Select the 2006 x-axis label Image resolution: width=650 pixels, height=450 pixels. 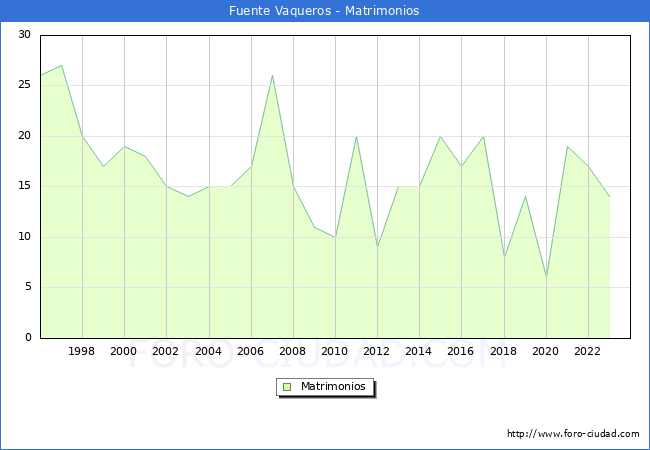[x=250, y=352]
